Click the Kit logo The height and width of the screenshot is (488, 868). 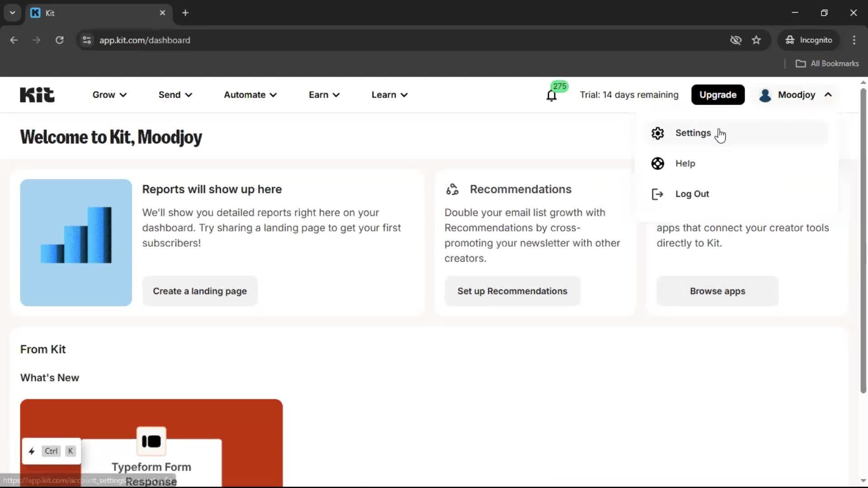[37, 95]
